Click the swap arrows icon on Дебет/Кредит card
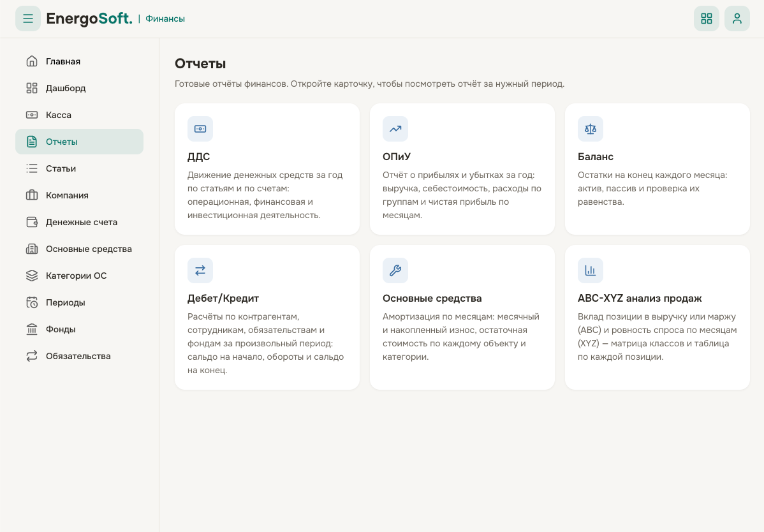The height and width of the screenshot is (532, 764). click(x=200, y=270)
